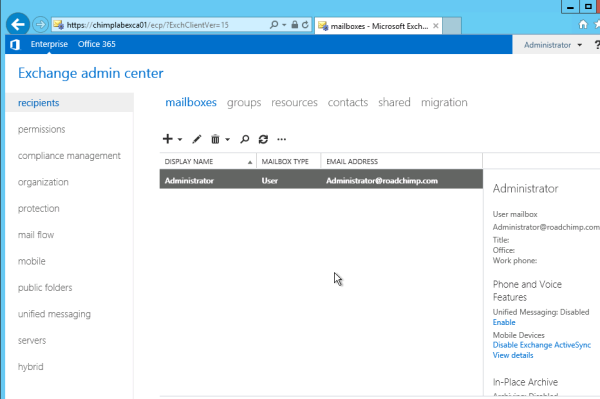Open mail flow in the left navigation
Image resolution: width=600 pixels, height=399 pixels.
[x=36, y=235]
